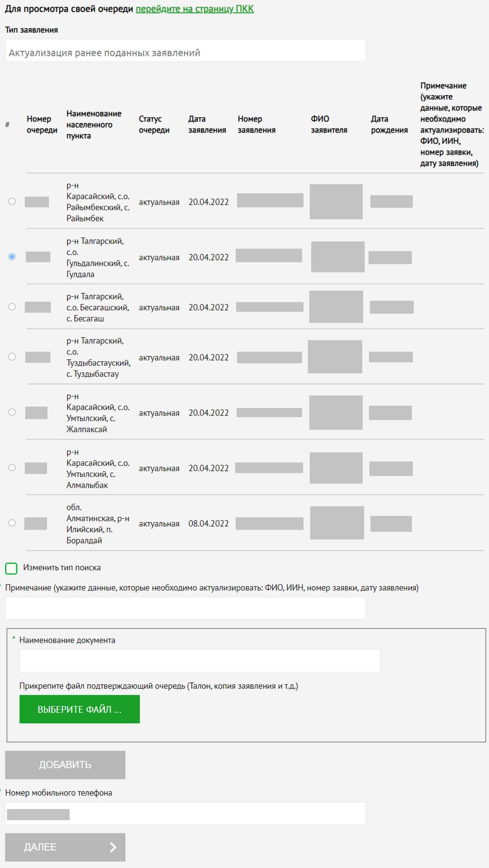Focus the Наименование документа input field
The height and width of the screenshot is (868, 489).
200,661
